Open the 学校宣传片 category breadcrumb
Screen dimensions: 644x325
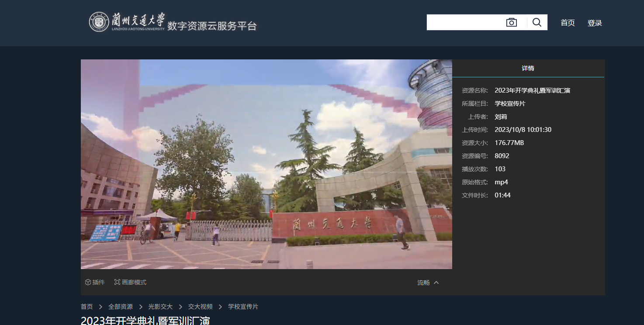(242, 306)
